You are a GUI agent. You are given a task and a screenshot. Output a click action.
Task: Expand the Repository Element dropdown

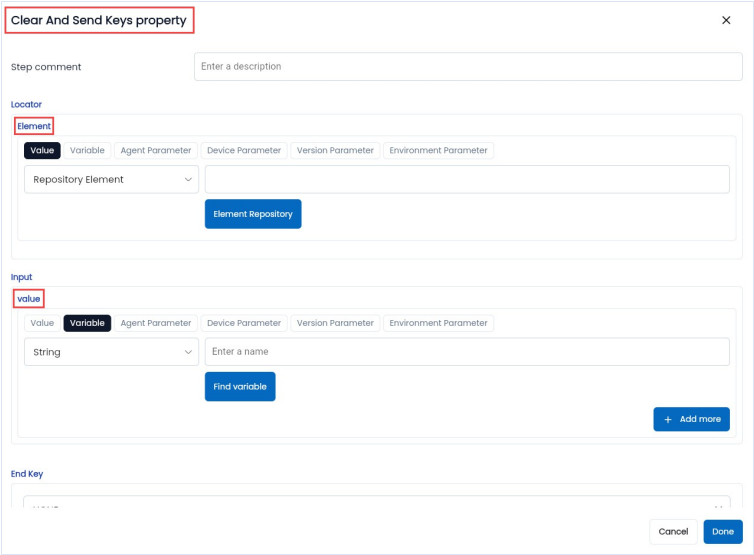click(x=111, y=180)
